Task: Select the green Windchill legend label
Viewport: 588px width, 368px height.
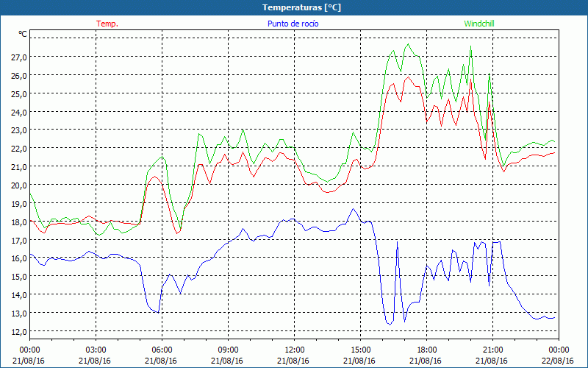Action: (479, 24)
